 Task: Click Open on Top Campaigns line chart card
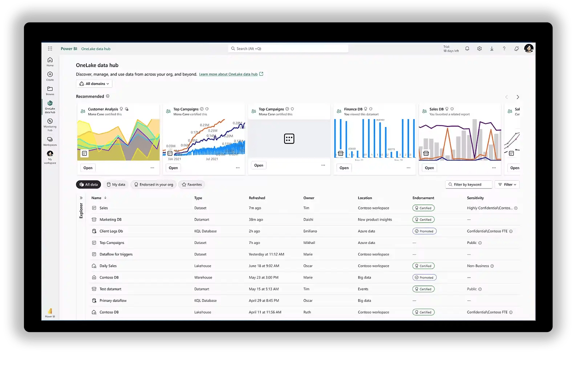(x=173, y=168)
